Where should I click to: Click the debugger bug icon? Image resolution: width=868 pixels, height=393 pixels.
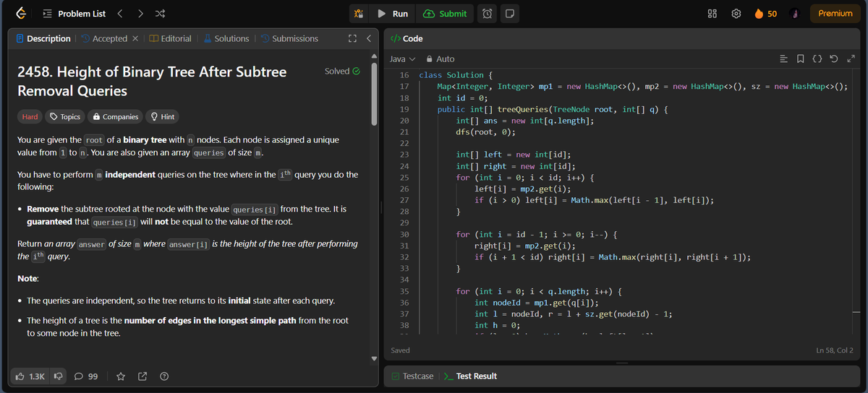tap(359, 14)
